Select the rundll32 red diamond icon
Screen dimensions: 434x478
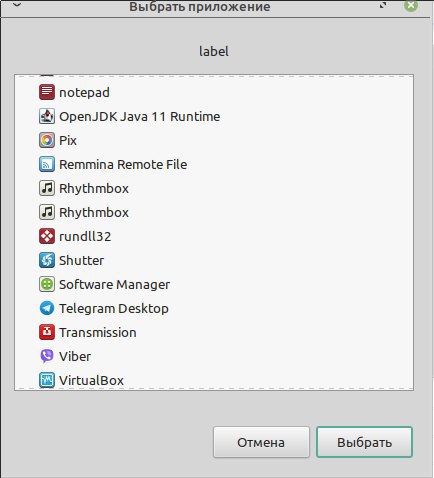(x=47, y=236)
